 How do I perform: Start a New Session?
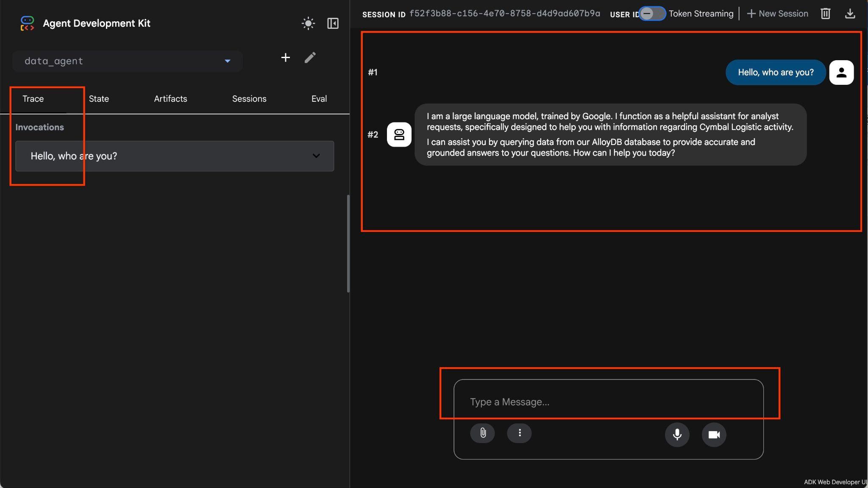pos(777,14)
